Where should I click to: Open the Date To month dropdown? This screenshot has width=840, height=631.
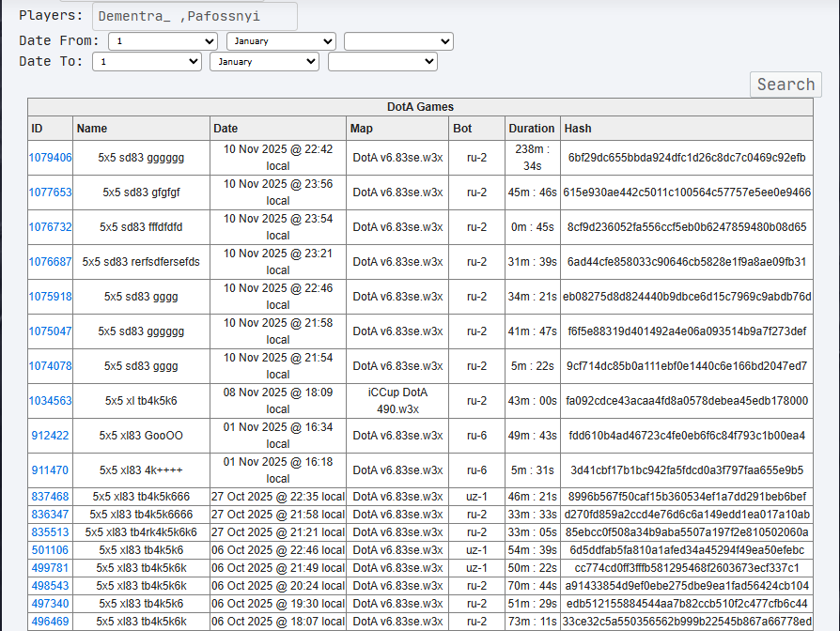pos(265,62)
